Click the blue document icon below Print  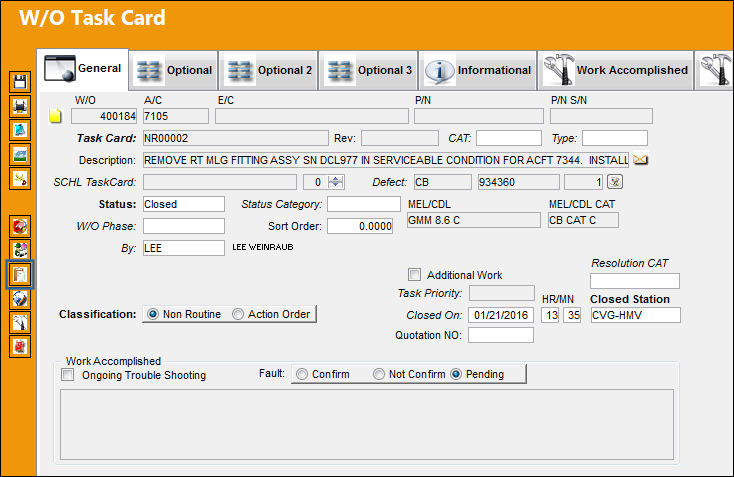coord(20,130)
